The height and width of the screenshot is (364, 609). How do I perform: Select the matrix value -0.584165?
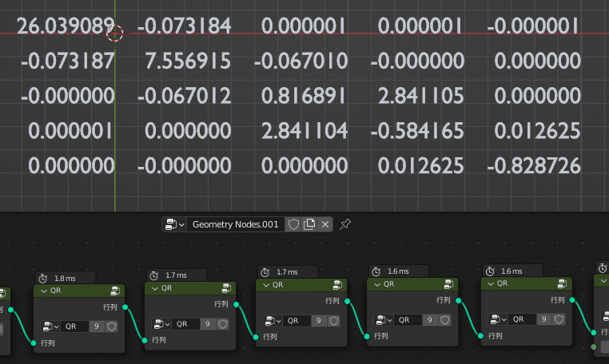pos(417,131)
